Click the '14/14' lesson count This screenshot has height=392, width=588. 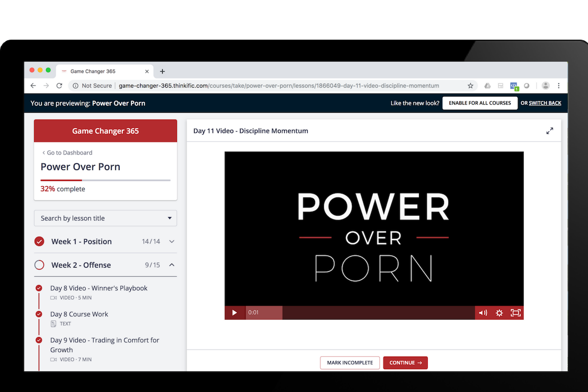[151, 242]
